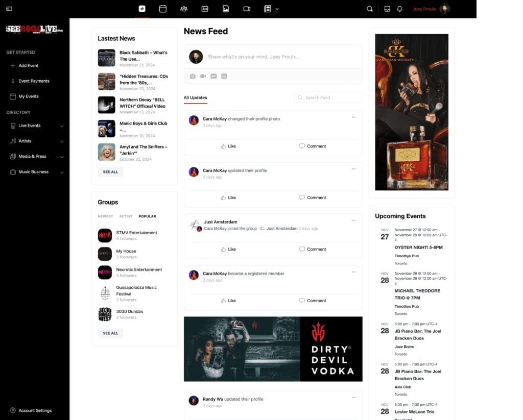Select the Active groups tab

tap(126, 216)
